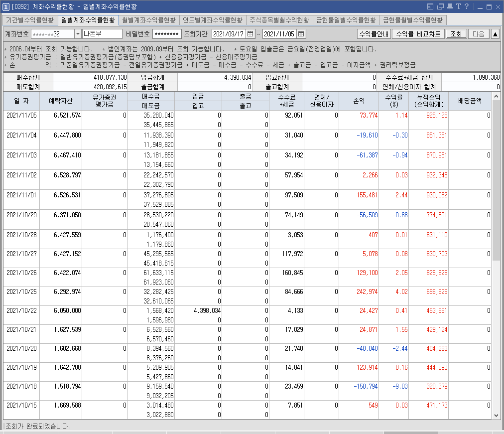Click the return rate 8.16
The height and width of the screenshot is (434, 504).
click(x=401, y=367)
